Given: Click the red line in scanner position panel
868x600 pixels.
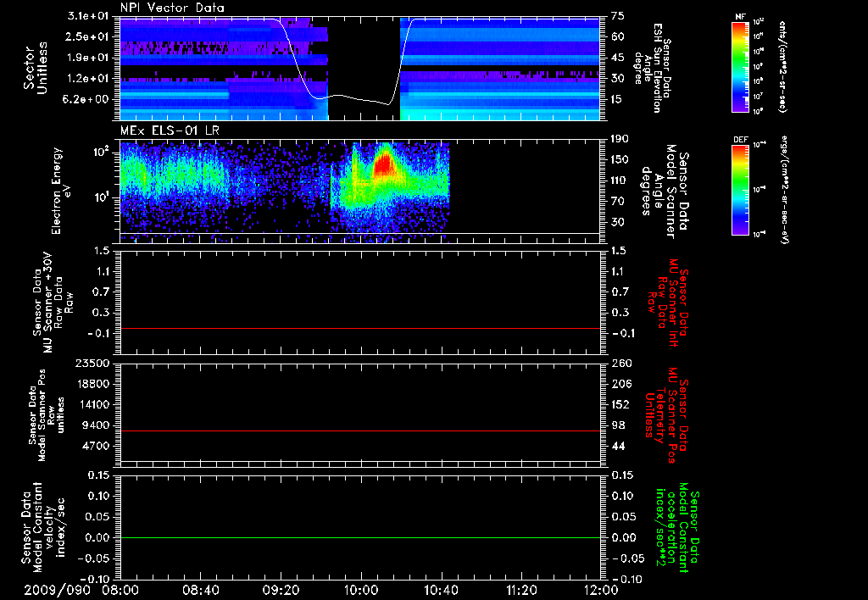Looking at the screenshot, I should tap(359, 431).
